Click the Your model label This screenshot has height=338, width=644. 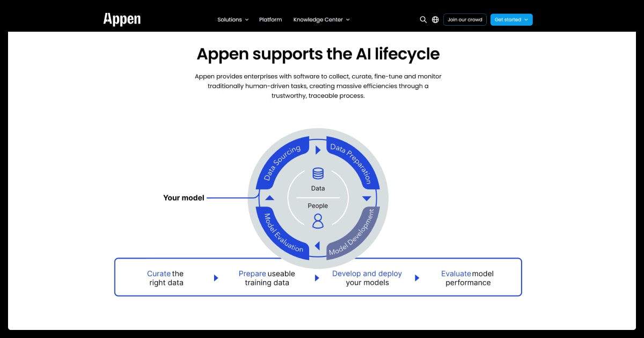click(184, 198)
